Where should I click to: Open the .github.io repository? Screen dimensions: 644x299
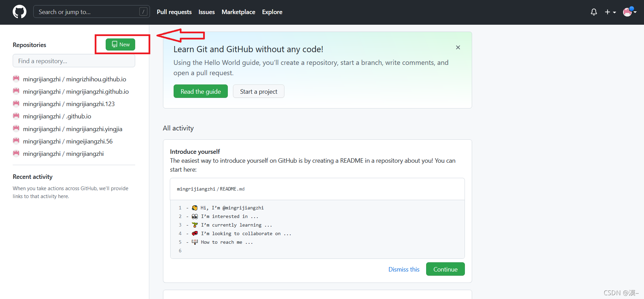57,116
